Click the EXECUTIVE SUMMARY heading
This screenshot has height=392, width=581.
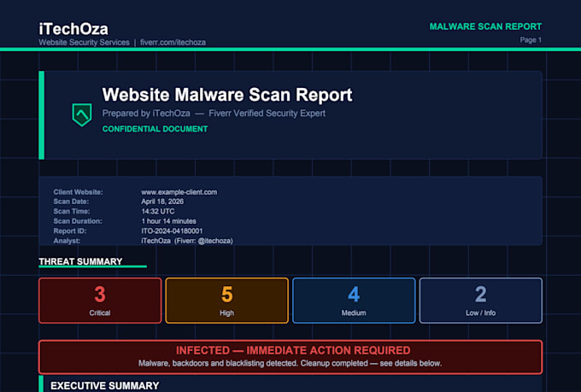click(105, 386)
